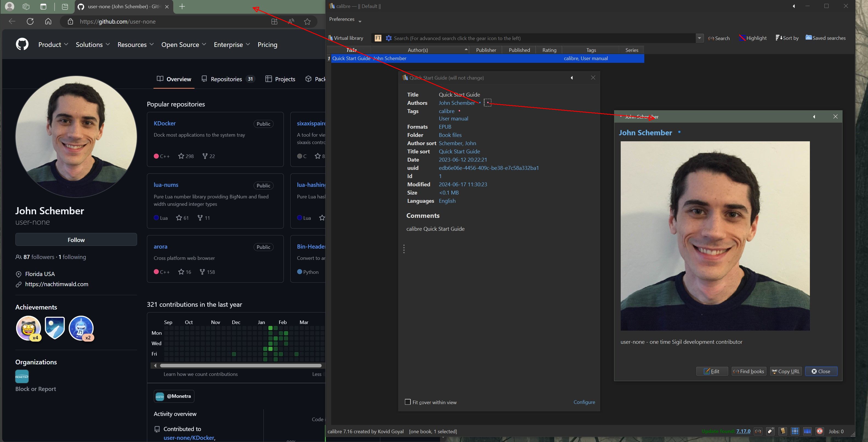Viewport: 868px width, 442px height.
Task: Click the calibre search input field
Action: click(x=539, y=38)
